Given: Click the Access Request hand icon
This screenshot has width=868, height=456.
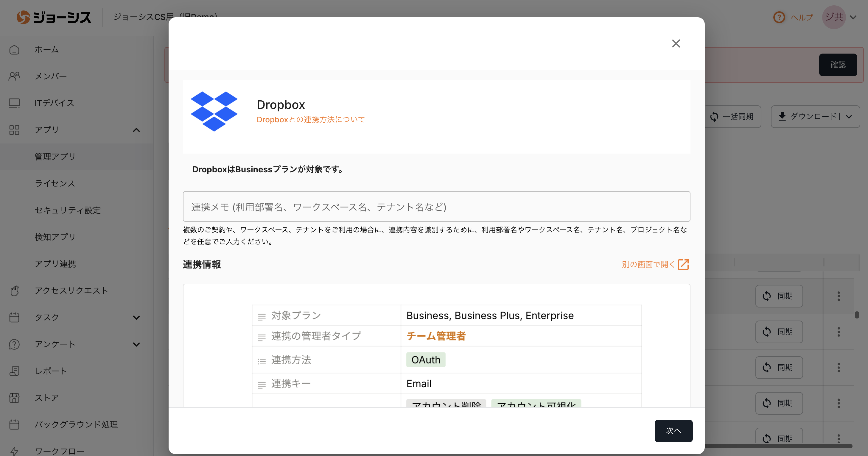Looking at the screenshot, I should coord(14,291).
